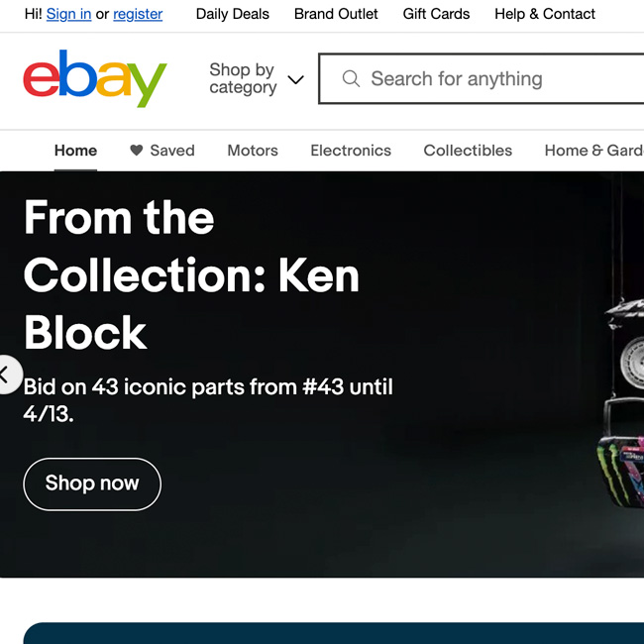Click the eBay logo
The width and height of the screenshot is (644, 644).
pyautogui.click(x=95, y=79)
